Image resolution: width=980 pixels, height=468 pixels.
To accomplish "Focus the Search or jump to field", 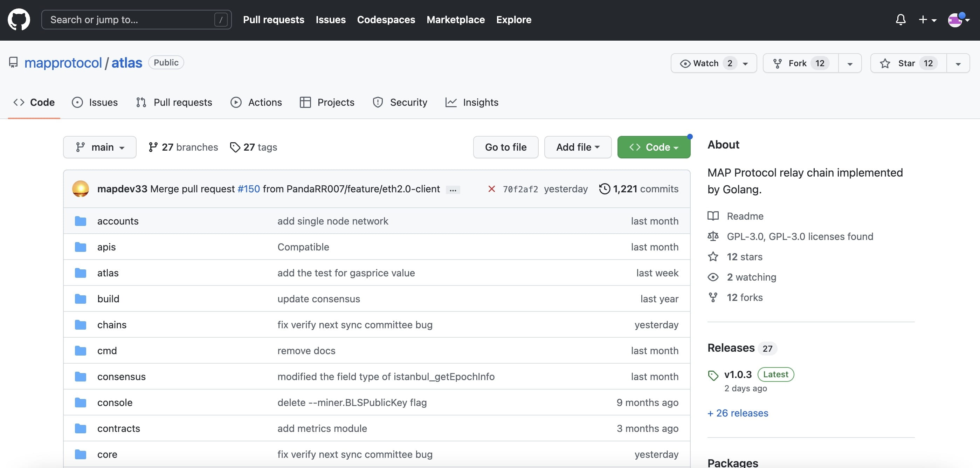I will pyautogui.click(x=129, y=19).
